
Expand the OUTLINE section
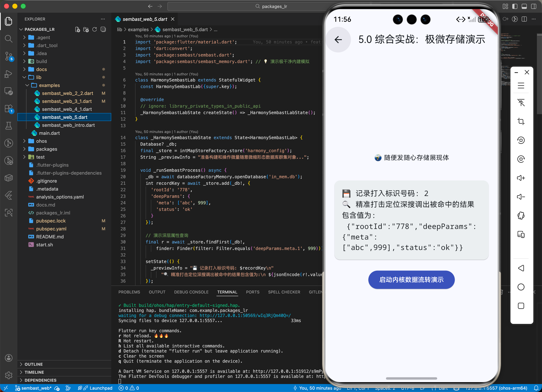click(34, 364)
